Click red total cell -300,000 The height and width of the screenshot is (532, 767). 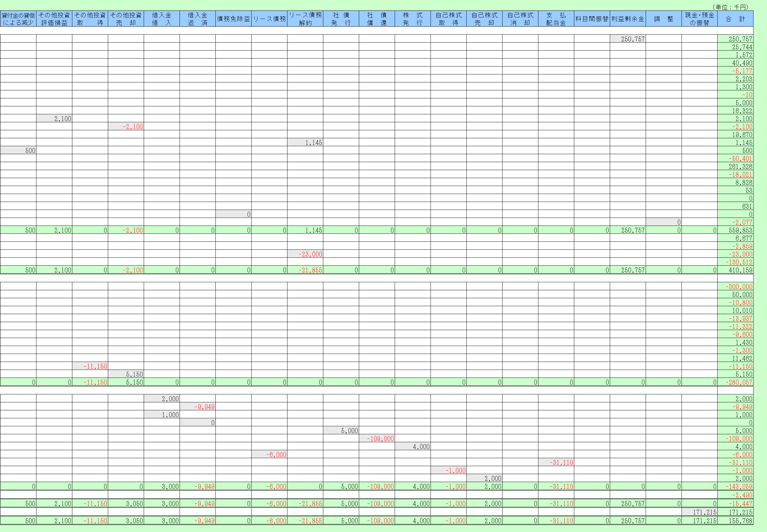point(735,287)
